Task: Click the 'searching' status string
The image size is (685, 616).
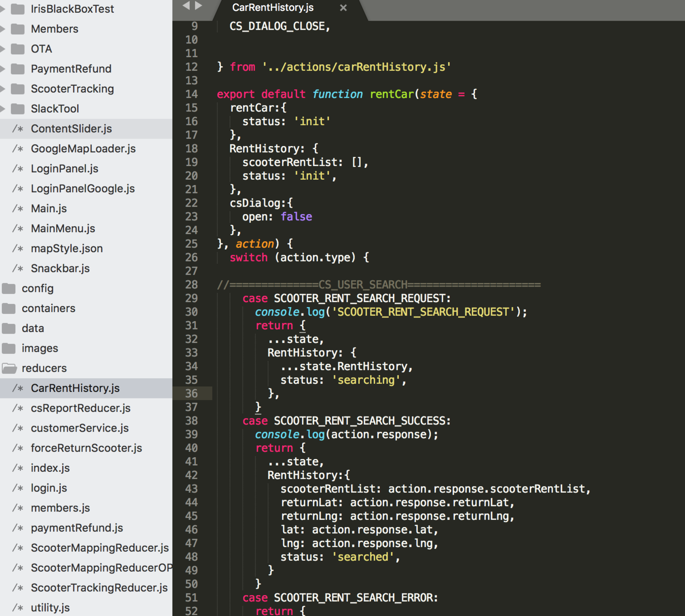Action: (x=366, y=380)
